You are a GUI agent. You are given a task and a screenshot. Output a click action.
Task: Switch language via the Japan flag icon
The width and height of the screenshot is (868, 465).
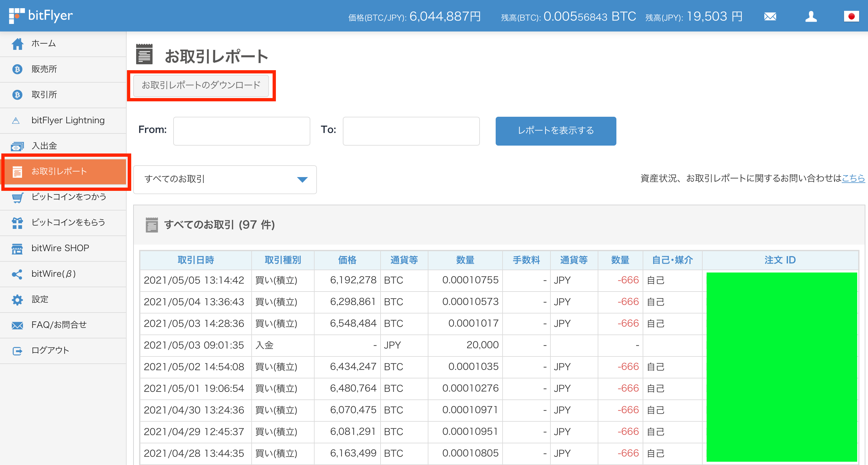click(x=852, y=16)
